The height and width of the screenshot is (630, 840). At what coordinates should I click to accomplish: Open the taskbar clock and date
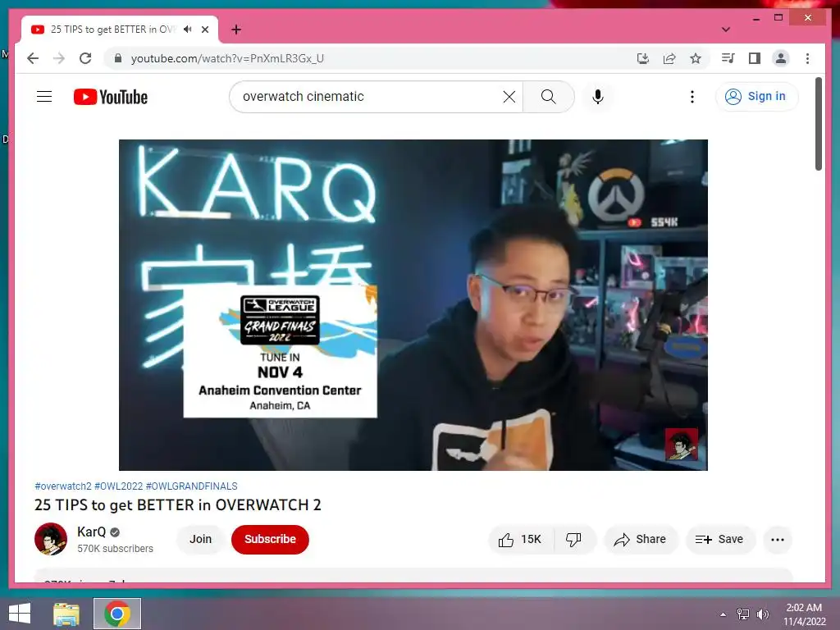click(x=804, y=614)
